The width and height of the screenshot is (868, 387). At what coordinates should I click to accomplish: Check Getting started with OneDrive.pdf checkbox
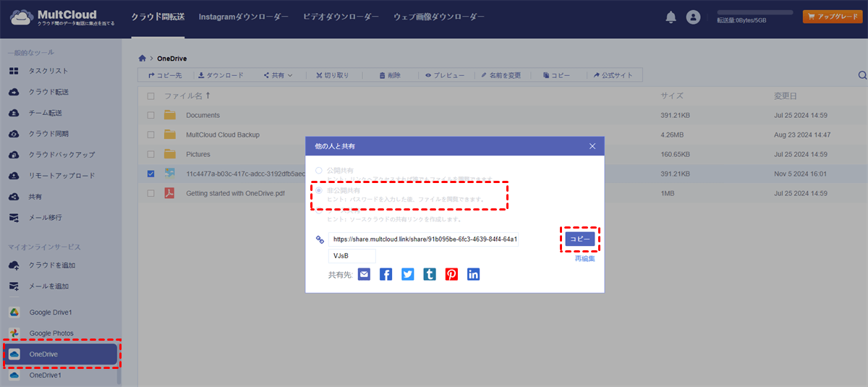(150, 193)
